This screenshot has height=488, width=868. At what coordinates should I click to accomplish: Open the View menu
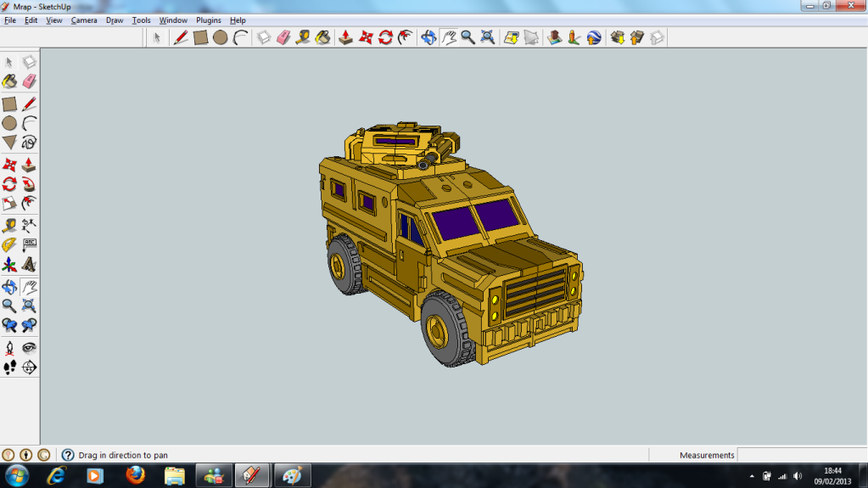tap(54, 20)
